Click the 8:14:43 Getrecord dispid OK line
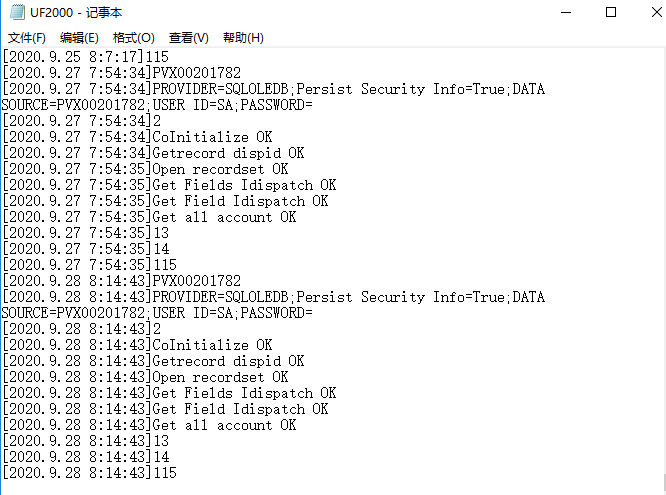Viewport: 666px width, 495px height. point(153,361)
